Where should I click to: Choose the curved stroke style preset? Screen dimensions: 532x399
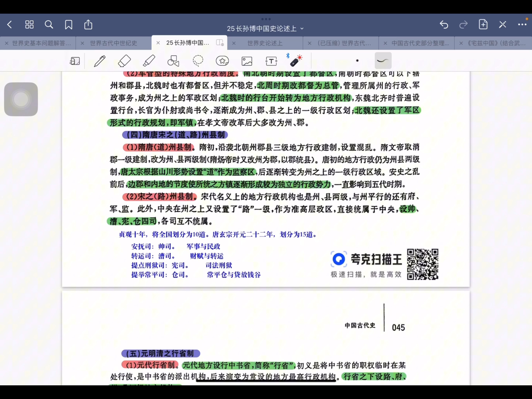click(383, 61)
